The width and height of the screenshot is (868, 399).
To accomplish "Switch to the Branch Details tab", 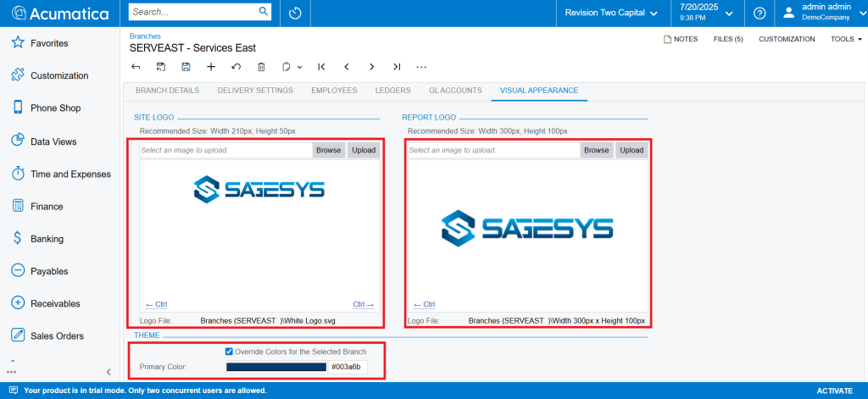I will 166,91.
